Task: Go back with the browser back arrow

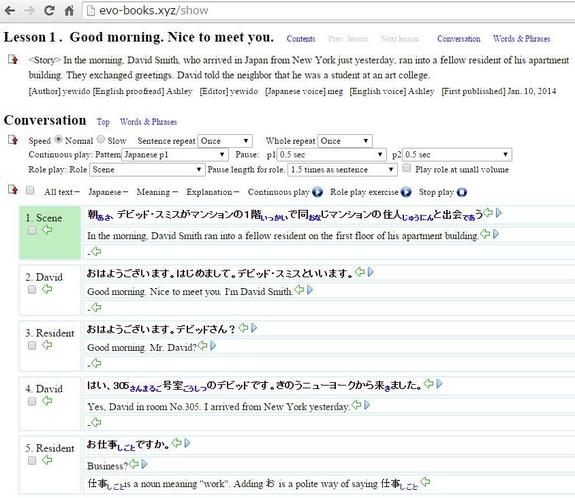Action: (10, 10)
